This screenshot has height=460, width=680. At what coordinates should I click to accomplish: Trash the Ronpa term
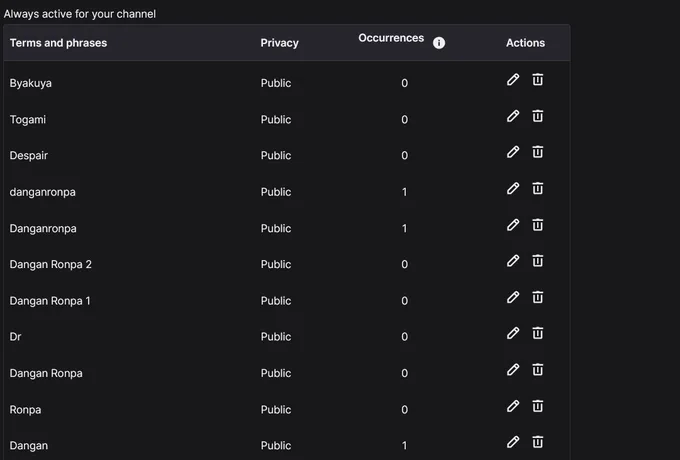pyautogui.click(x=538, y=406)
